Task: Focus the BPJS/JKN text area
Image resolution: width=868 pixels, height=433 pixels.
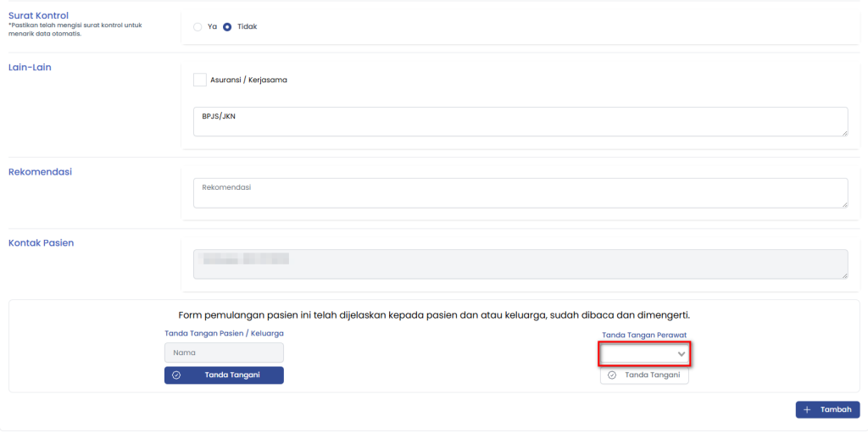Action: pyautogui.click(x=520, y=121)
